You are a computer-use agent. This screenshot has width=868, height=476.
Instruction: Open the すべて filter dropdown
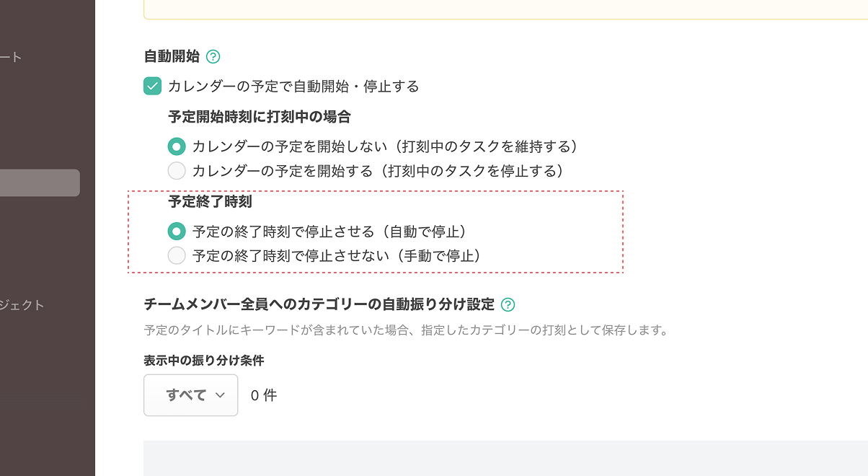(190, 395)
